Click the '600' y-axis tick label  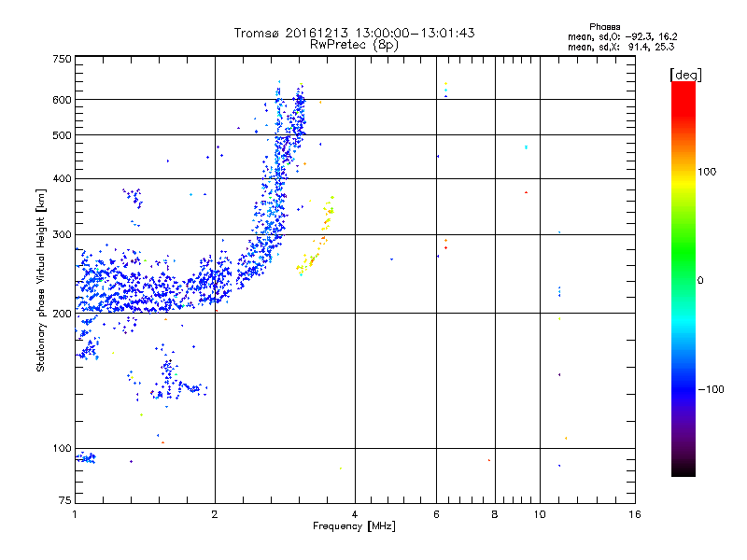coord(62,100)
